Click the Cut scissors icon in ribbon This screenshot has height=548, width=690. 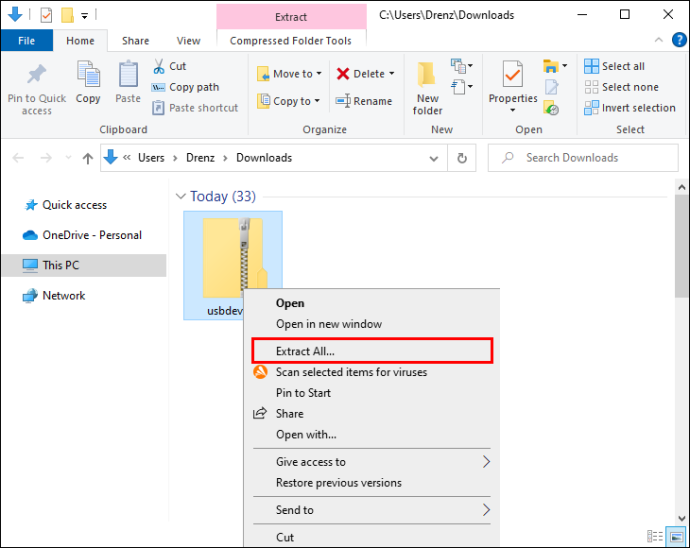(159, 66)
